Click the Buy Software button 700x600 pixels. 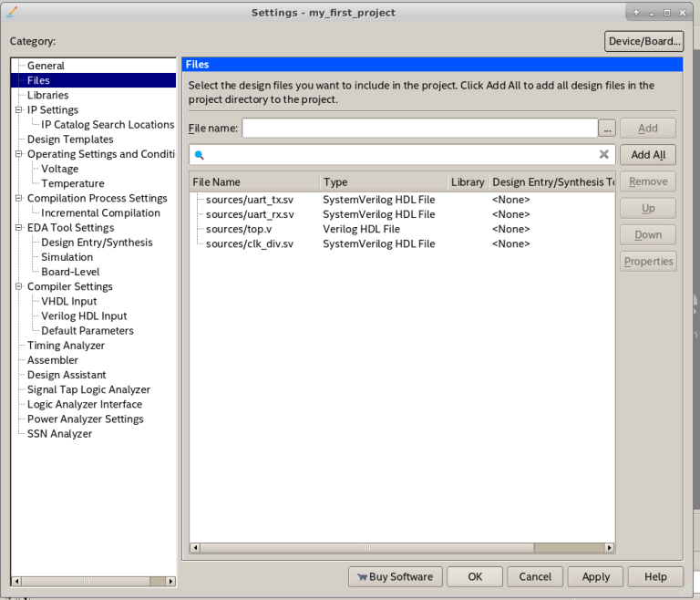pos(396,576)
